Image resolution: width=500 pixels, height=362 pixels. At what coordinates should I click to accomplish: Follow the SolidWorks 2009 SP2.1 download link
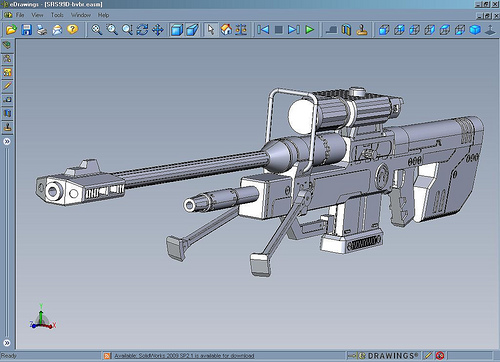pyautogui.click(x=184, y=356)
